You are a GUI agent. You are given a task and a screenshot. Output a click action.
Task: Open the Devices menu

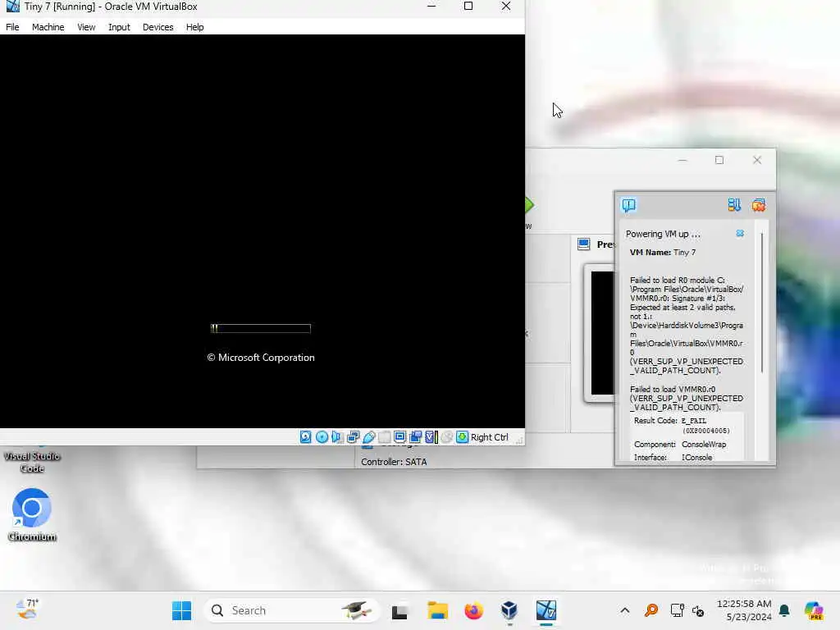pos(158,27)
